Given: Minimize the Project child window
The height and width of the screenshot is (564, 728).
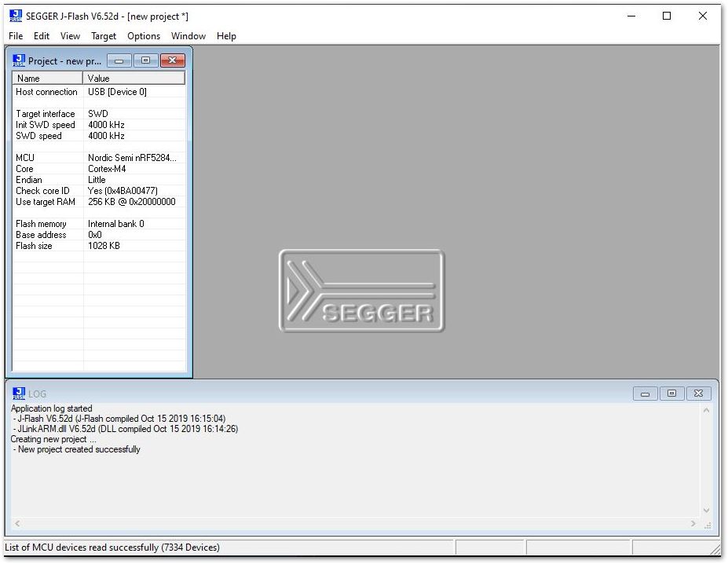Looking at the screenshot, I should [119, 60].
